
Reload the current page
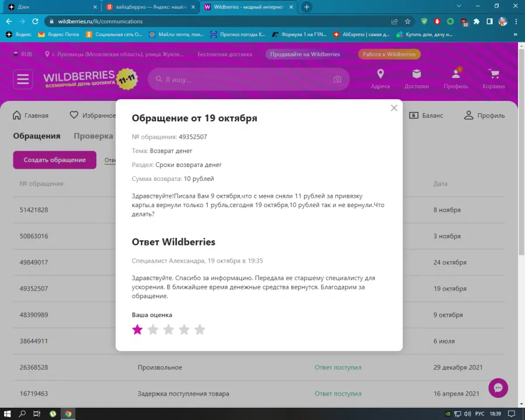coord(35,22)
